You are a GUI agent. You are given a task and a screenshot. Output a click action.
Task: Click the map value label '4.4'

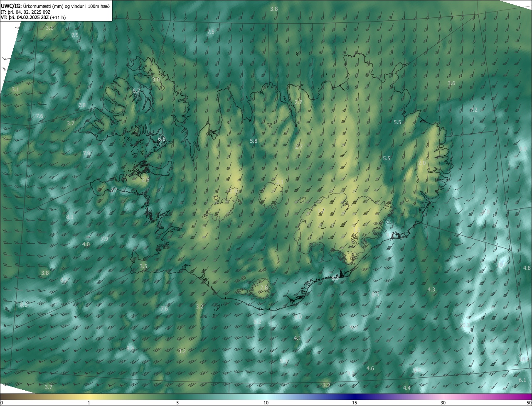coord(407,388)
